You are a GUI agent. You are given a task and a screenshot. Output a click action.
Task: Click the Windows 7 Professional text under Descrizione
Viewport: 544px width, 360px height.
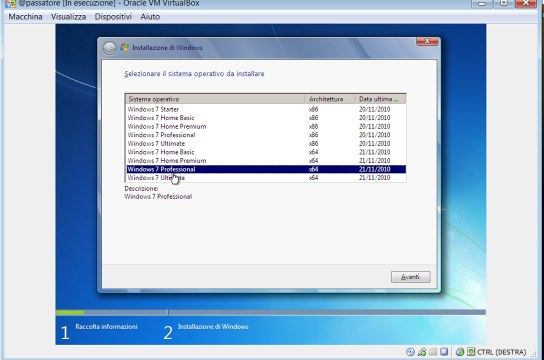click(x=158, y=197)
